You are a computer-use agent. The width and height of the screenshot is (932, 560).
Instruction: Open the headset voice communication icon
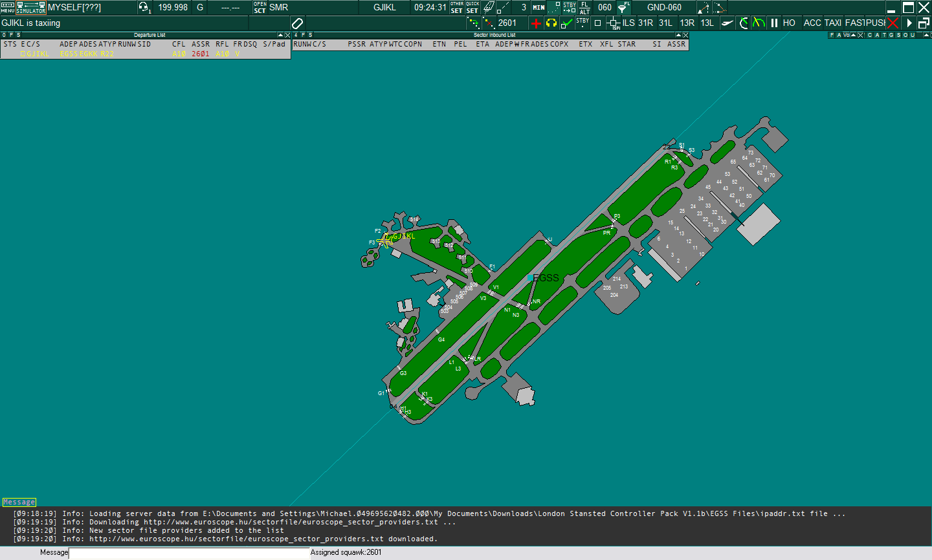(144, 7)
